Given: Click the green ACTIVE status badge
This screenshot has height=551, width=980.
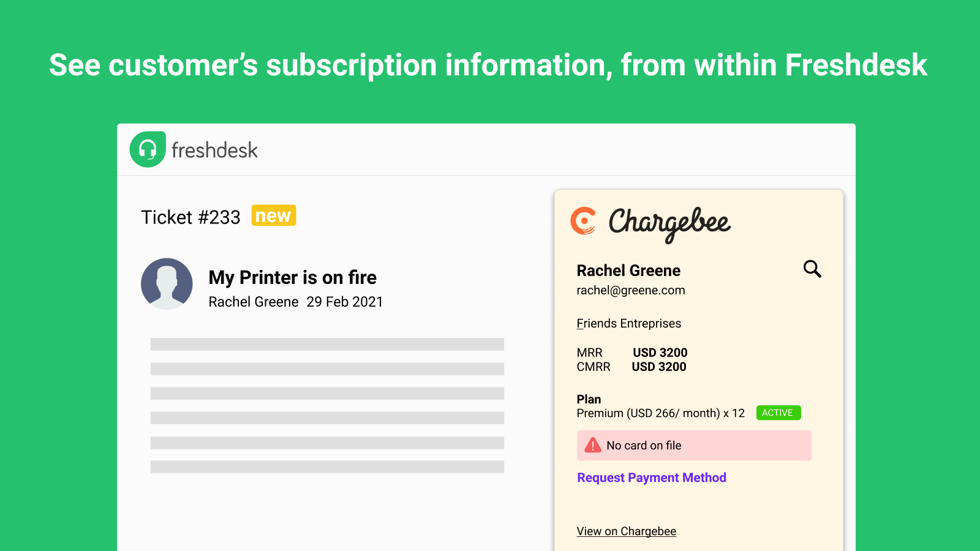Looking at the screenshot, I should tap(778, 413).
